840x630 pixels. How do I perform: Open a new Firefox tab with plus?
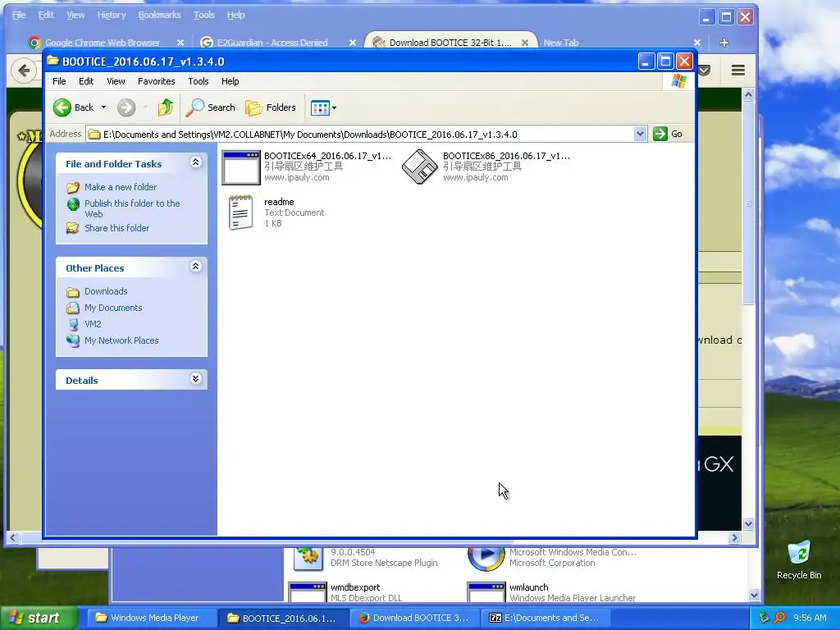[x=724, y=43]
